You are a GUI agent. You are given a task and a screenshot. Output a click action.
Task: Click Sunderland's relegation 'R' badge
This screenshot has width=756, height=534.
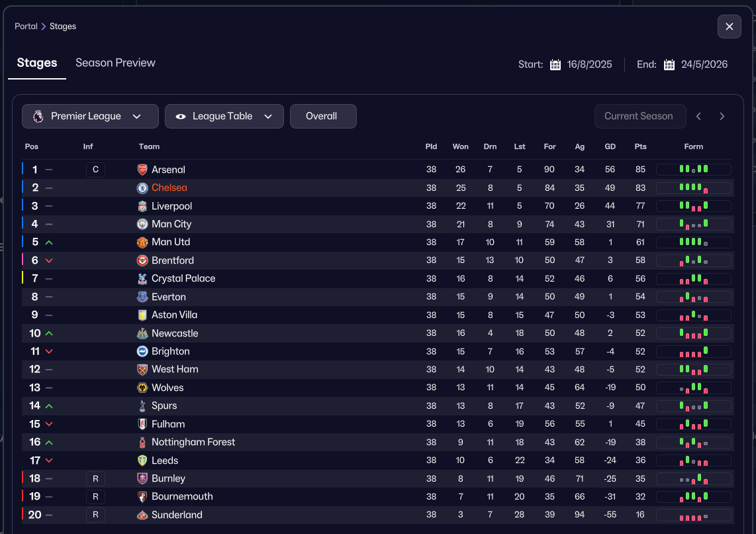pyautogui.click(x=95, y=515)
